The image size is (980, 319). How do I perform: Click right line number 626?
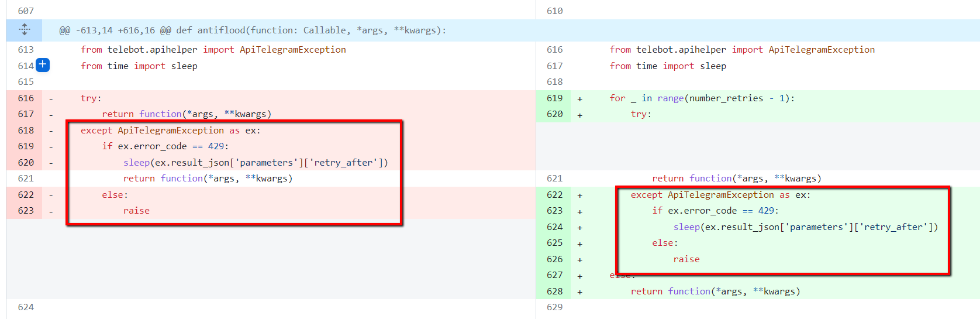tap(554, 259)
